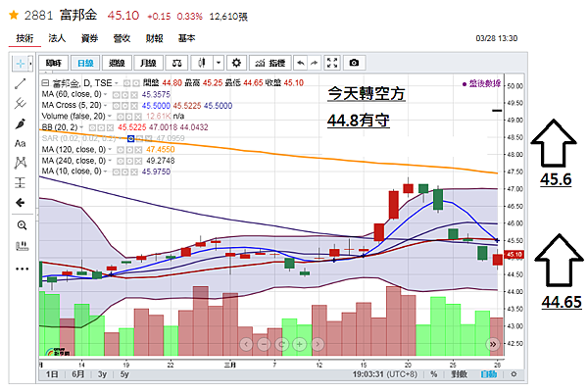Zoom in chart with plus overlay button

pyautogui.click(x=299, y=344)
